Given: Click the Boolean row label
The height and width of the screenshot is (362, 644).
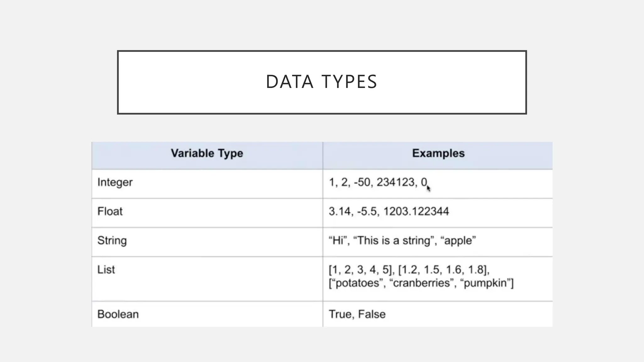Looking at the screenshot, I should click(118, 314).
